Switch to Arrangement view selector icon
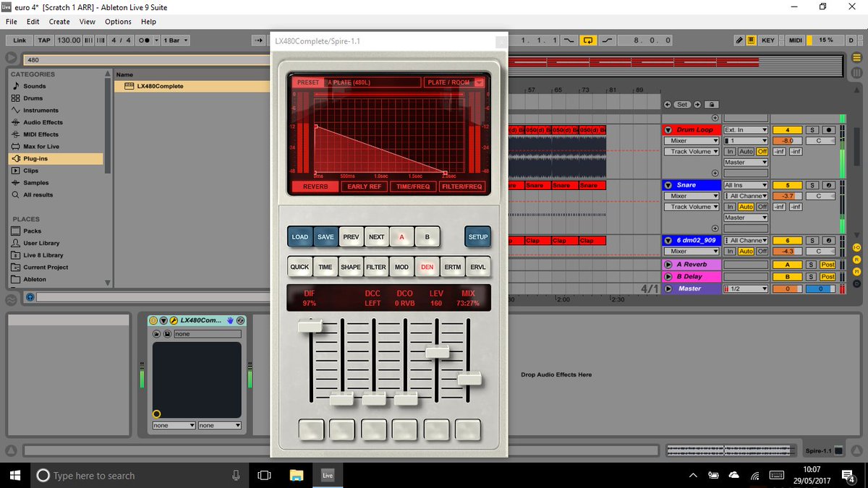 click(x=856, y=59)
